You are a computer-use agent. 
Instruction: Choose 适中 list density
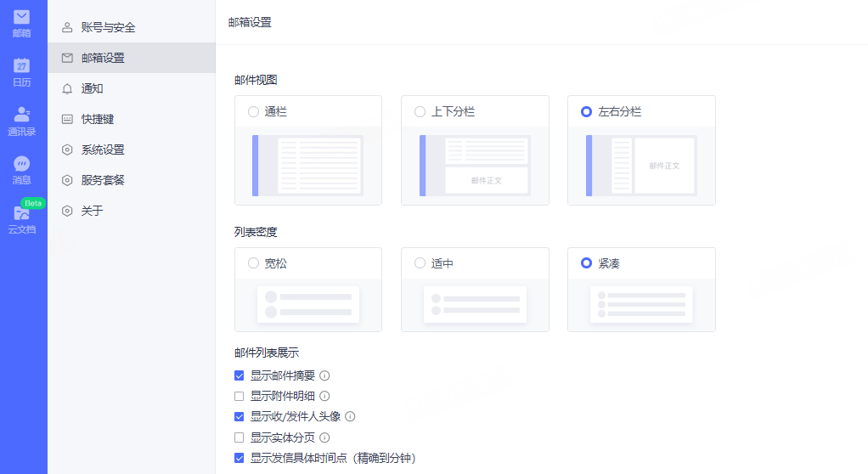(x=420, y=263)
